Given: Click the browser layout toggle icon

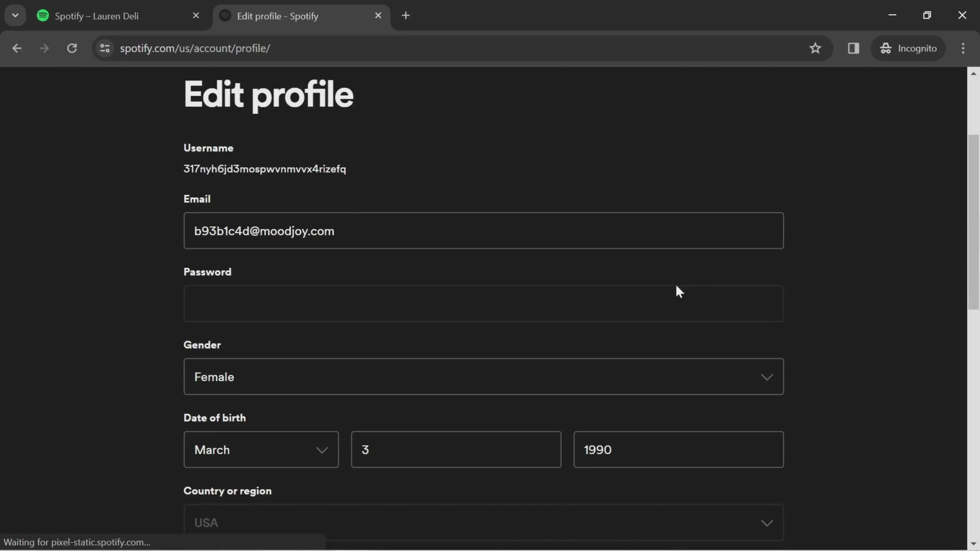Looking at the screenshot, I should click(853, 48).
